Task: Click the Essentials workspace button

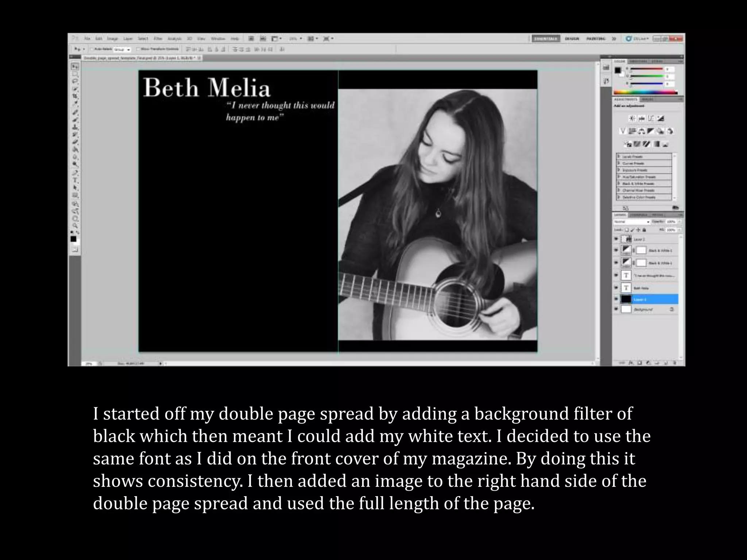Action: [x=546, y=39]
